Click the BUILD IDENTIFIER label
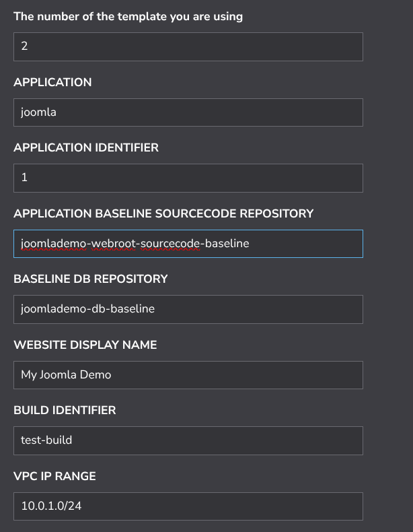 click(x=65, y=410)
